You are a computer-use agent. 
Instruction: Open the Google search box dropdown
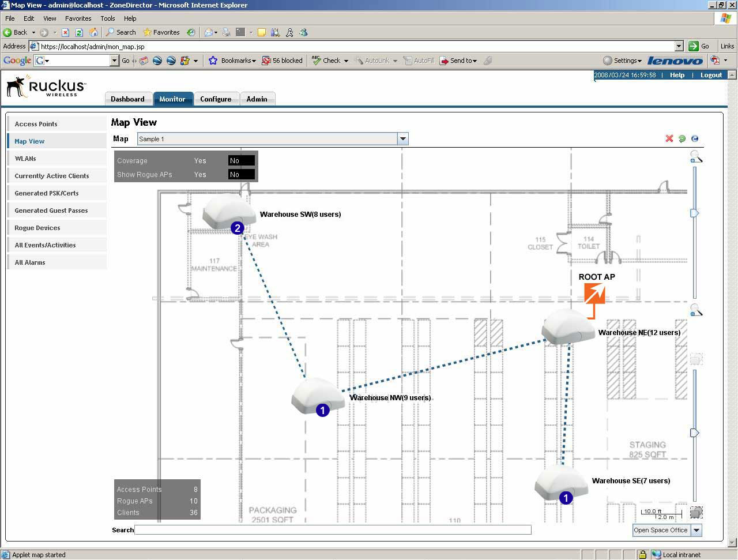coord(114,61)
